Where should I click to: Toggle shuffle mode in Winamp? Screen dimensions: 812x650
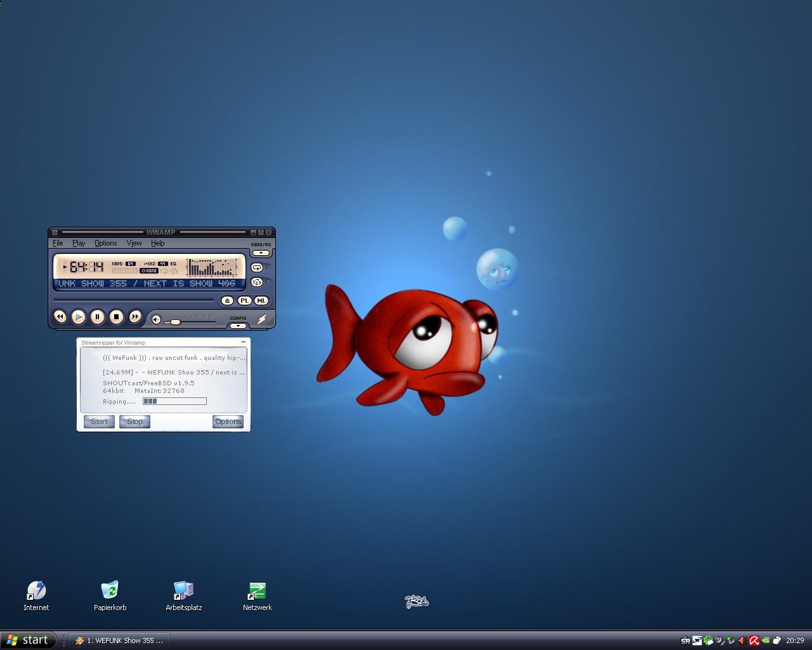257,282
